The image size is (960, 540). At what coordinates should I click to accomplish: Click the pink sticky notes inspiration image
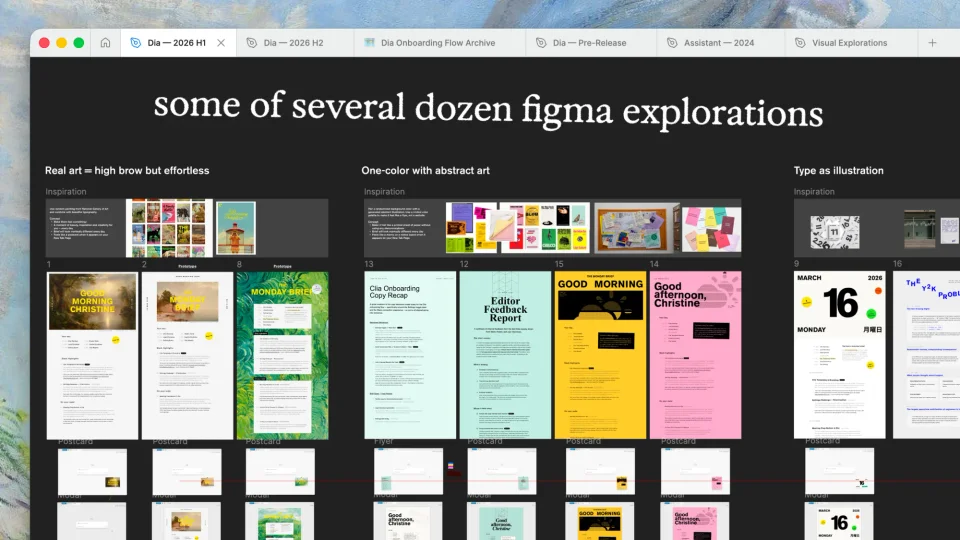point(712,228)
